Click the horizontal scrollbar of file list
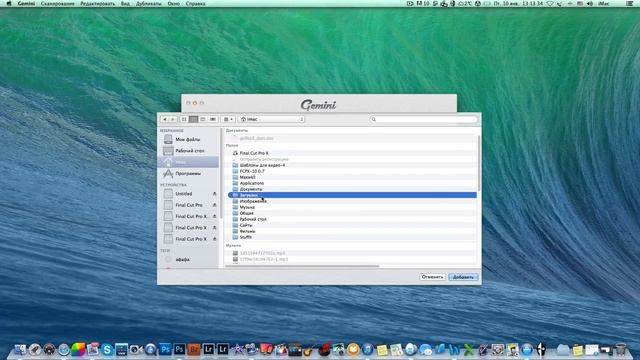The image size is (640, 360). tap(302, 266)
